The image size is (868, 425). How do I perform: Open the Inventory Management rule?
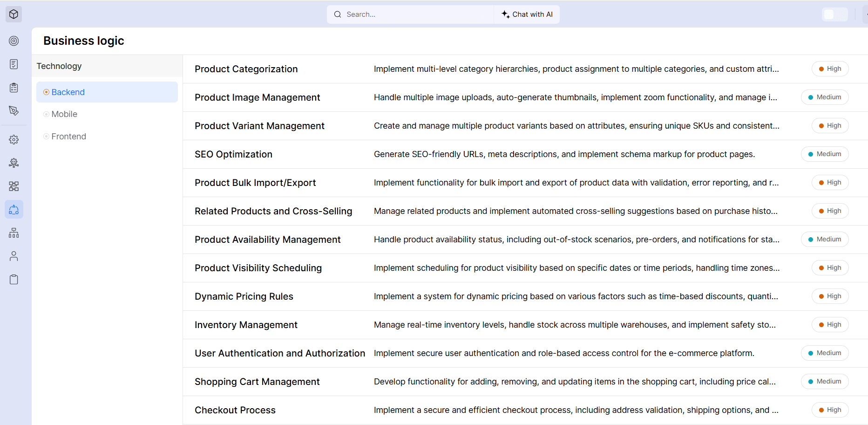(x=246, y=325)
